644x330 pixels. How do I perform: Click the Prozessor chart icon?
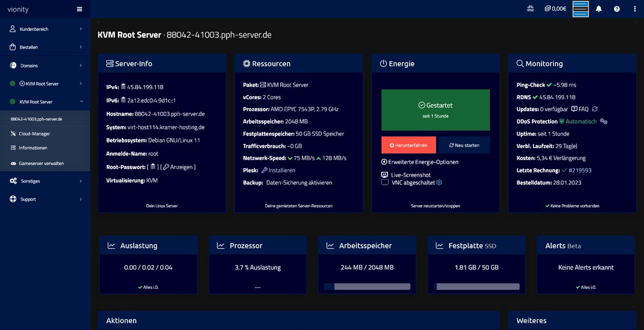click(x=221, y=246)
